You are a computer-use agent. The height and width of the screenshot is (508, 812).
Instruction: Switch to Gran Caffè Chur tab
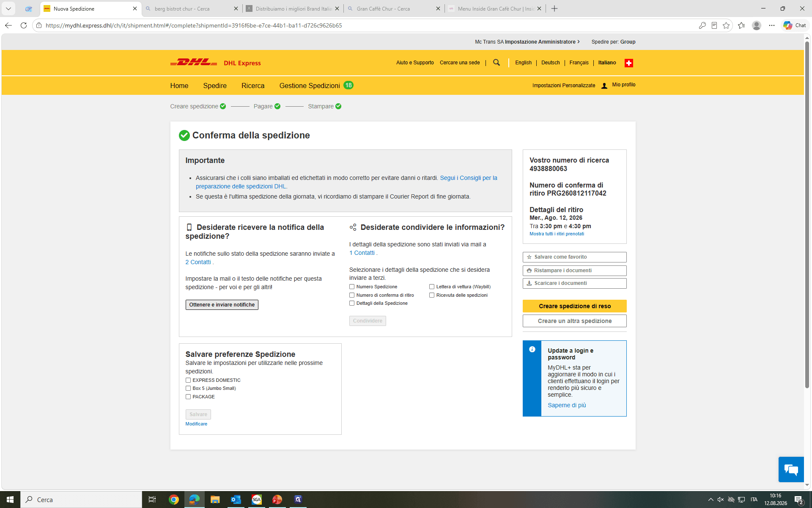point(394,8)
